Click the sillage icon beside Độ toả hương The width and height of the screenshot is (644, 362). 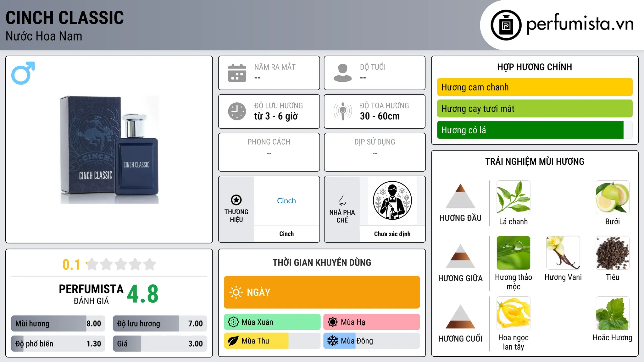pos(343,111)
